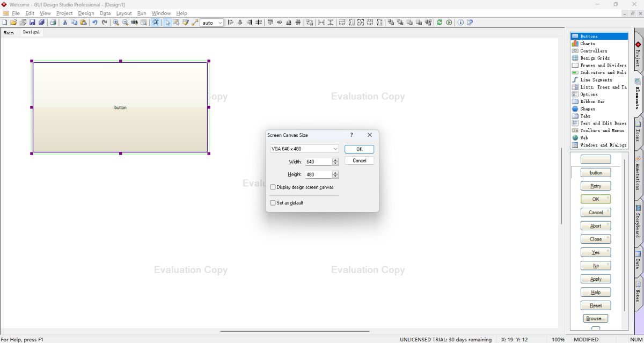Select Shapes in the elements list
This screenshot has height=343, width=644.
pos(588,109)
